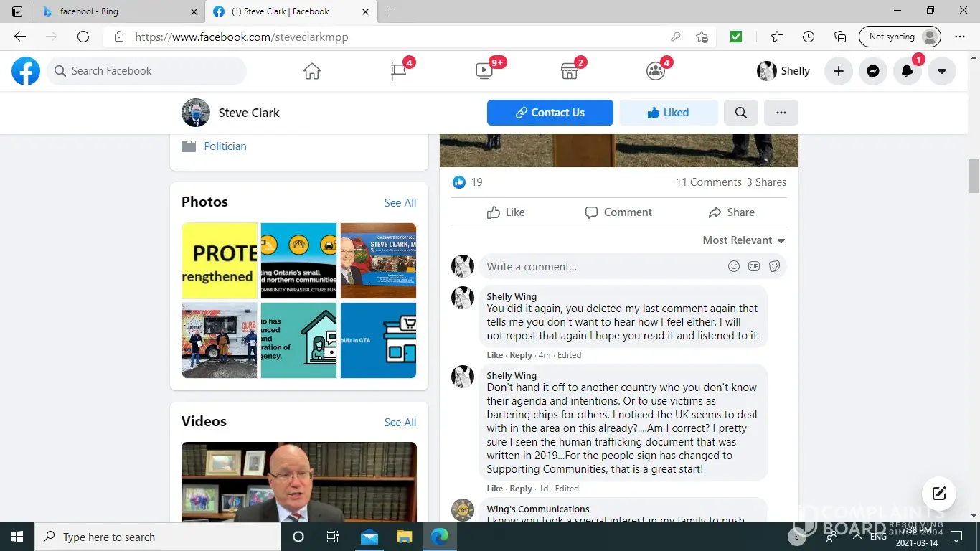Open the Account dropdown arrow
This screenshot has height=551, width=980.
(x=942, y=71)
